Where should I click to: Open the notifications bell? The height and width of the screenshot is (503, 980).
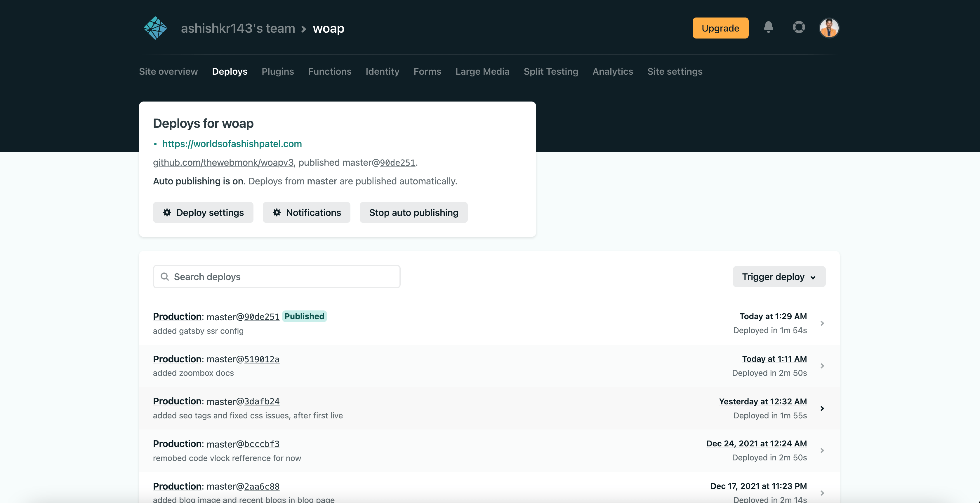[x=768, y=27]
